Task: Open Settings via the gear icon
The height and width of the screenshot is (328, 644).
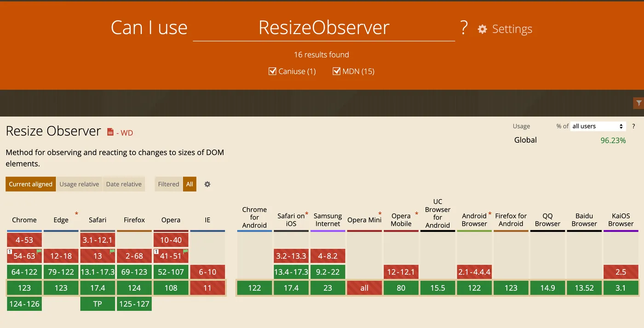Action: click(482, 29)
